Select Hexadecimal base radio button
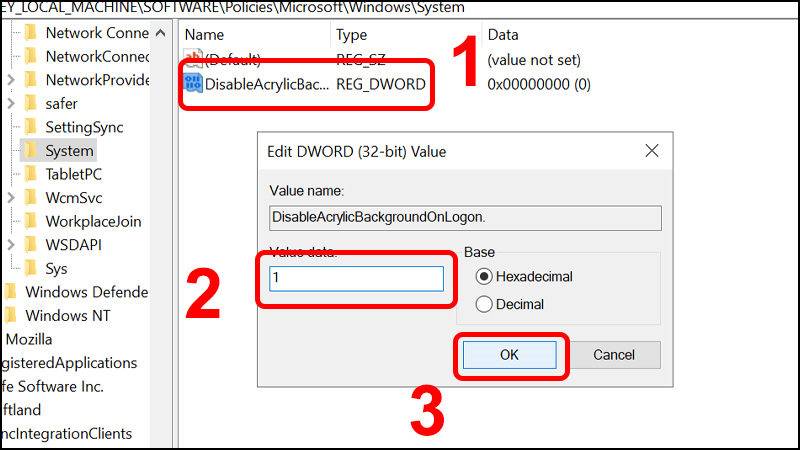This screenshot has width=800, height=450. pos(484,277)
